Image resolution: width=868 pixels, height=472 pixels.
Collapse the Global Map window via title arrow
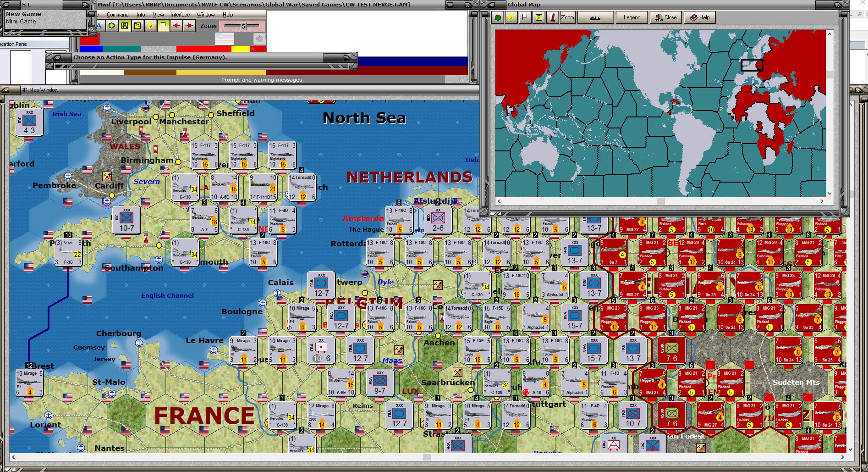492,5
